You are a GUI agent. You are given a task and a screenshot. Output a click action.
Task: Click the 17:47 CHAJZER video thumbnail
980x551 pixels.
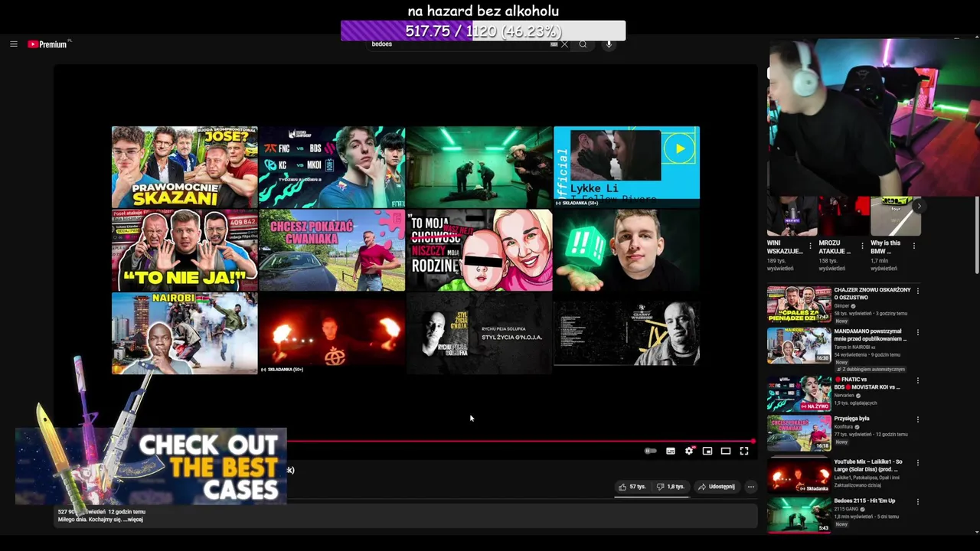[x=799, y=305]
